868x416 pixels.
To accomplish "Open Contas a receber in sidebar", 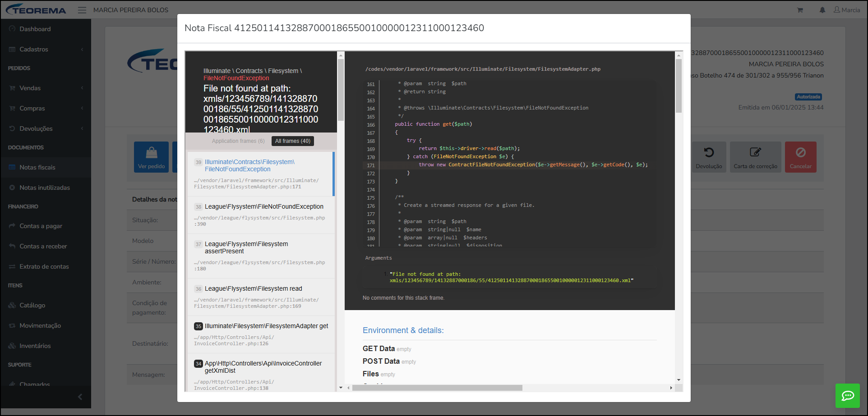I will point(46,246).
